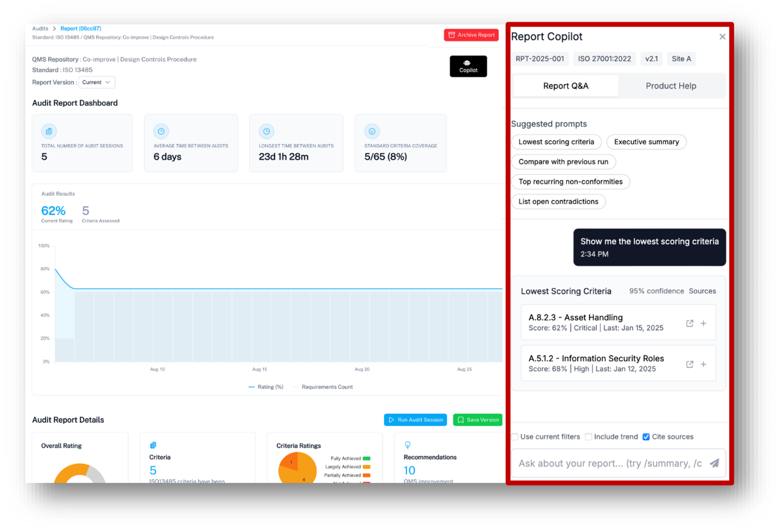
Task: Click the Show me the lowest scoring criteria message
Action: coord(650,247)
